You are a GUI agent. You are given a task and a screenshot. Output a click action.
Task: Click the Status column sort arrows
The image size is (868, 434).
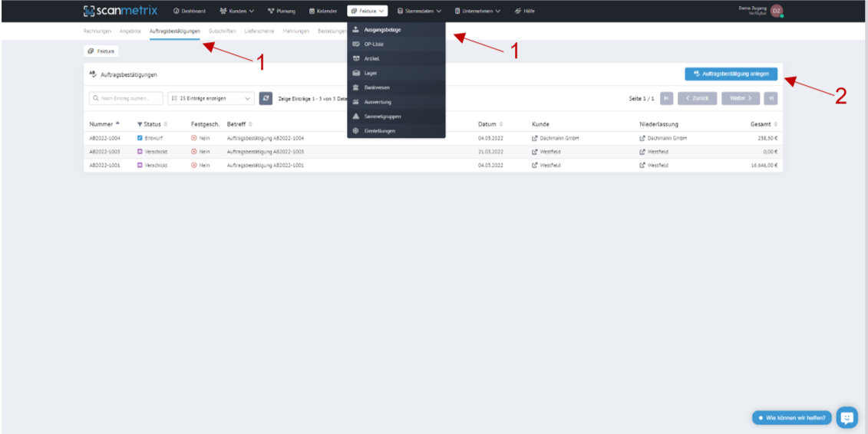point(166,124)
